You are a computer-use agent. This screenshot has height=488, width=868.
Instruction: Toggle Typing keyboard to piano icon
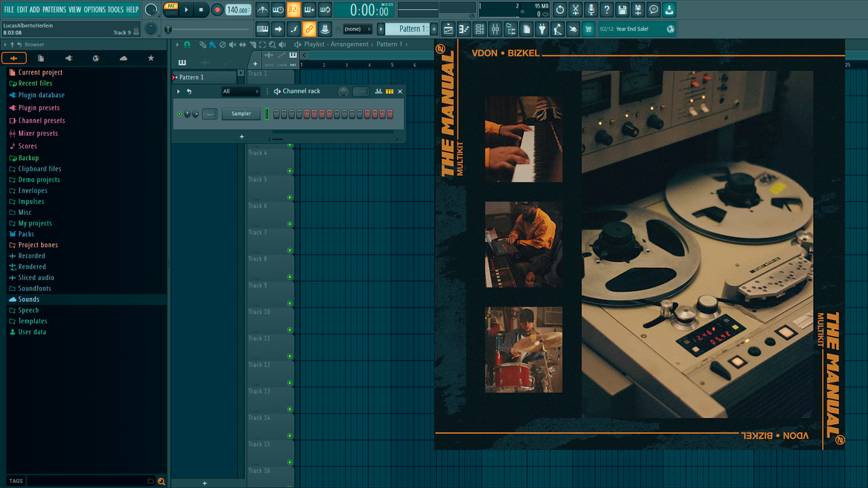[262, 29]
